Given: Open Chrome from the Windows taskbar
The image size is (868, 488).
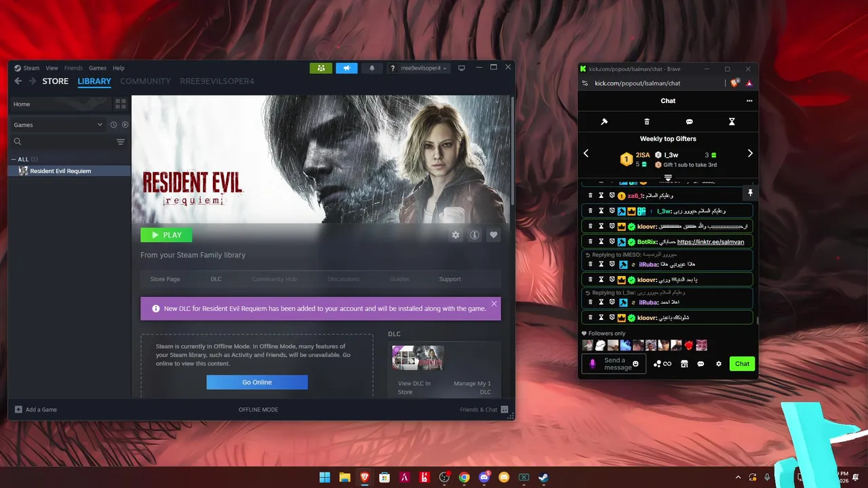Looking at the screenshot, I should [x=464, y=477].
